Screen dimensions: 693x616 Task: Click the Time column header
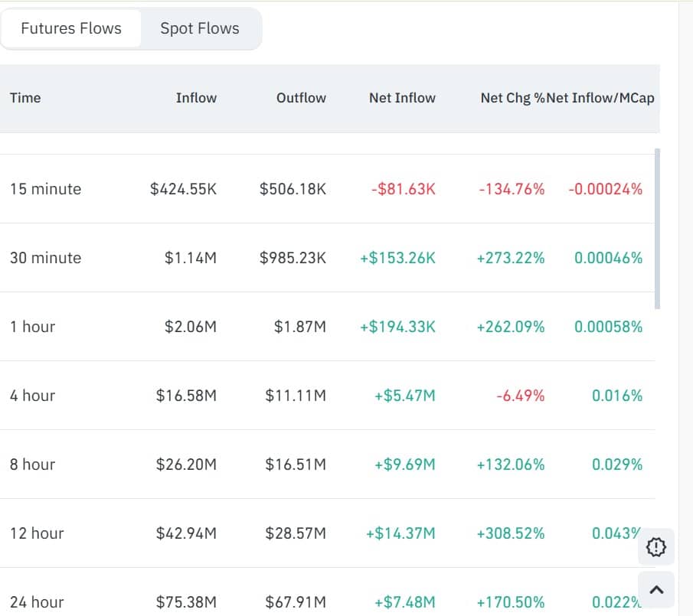[x=25, y=98]
